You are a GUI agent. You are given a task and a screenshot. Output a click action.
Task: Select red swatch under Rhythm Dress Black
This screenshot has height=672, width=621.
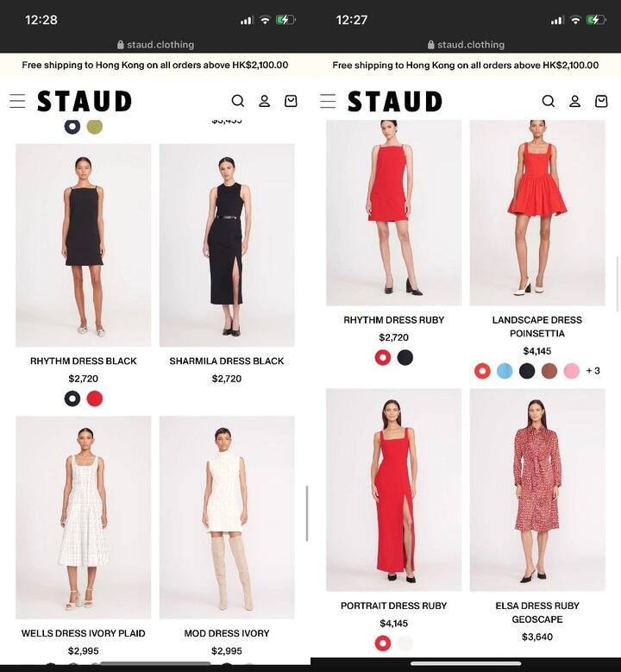(95, 399)
